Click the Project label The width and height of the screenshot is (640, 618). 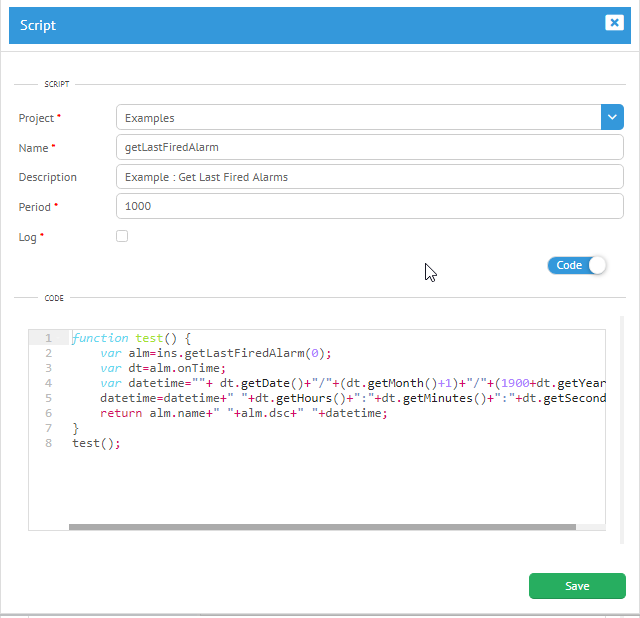pyautogui.click(x=36, y=118)
